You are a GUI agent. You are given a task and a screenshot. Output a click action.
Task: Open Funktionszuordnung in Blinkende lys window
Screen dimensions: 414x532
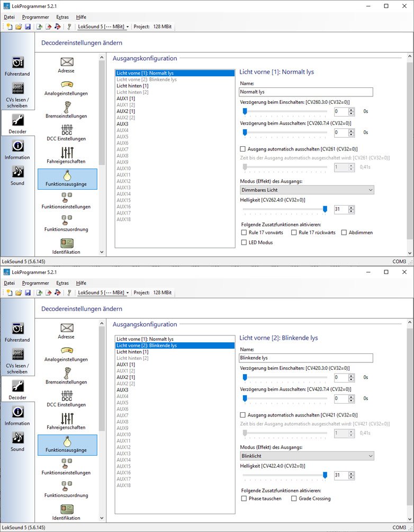(66, 490)
